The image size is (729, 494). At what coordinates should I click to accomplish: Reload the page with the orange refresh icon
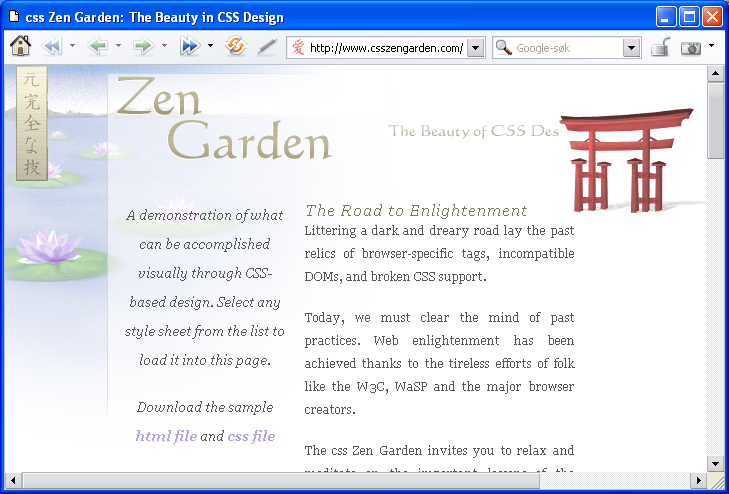point(236,46)
